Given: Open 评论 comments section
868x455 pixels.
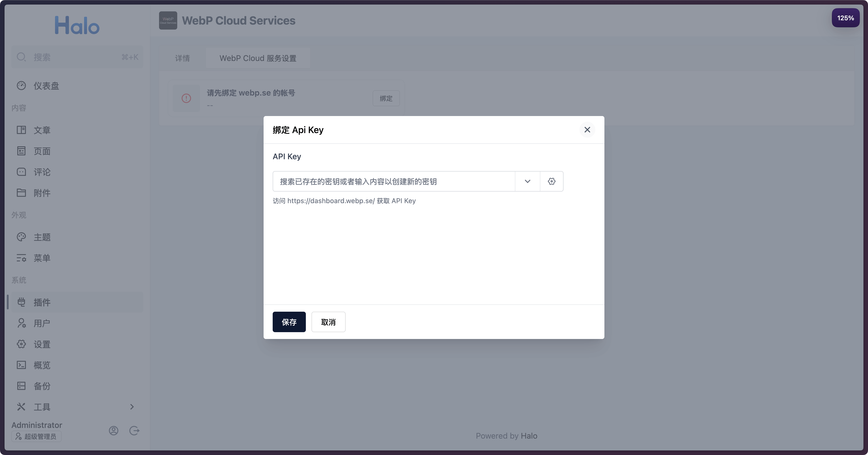Looking at the screenshot, I should tap(42, 172).
